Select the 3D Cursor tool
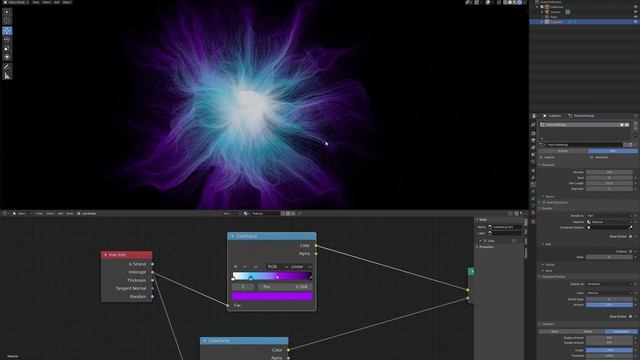This screenshot has width=640, height=360. (7, 20)
